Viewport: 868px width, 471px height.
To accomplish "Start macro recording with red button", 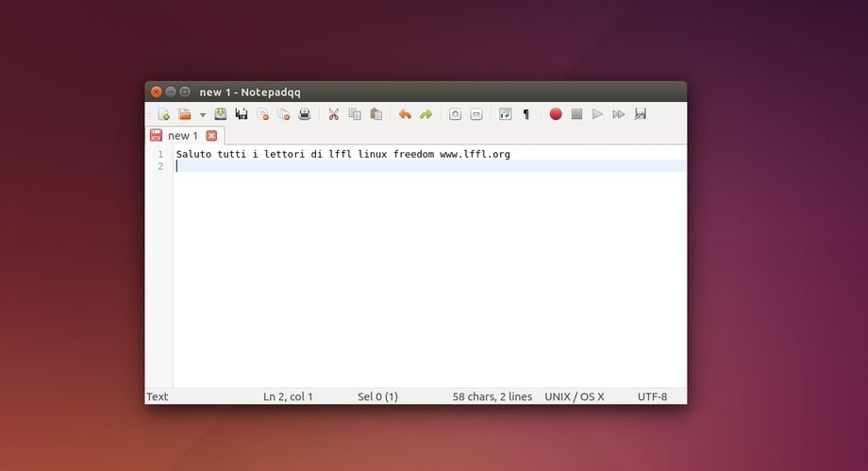I will 556,114.
